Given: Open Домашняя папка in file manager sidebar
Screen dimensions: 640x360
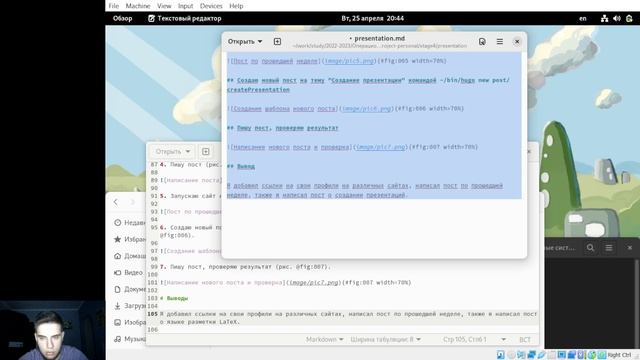Looking at the screenshot, I should [130, 256].
